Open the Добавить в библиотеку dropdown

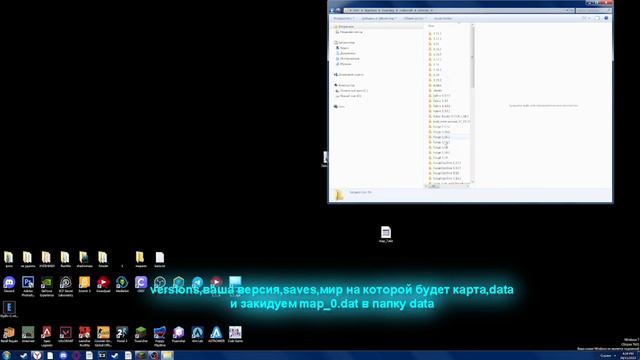pos(379,18)
